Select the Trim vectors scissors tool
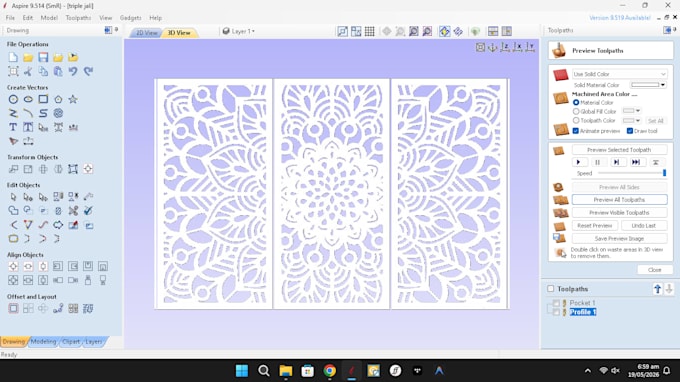This screenshot has height=382, width=680. [x=73, y=211]
